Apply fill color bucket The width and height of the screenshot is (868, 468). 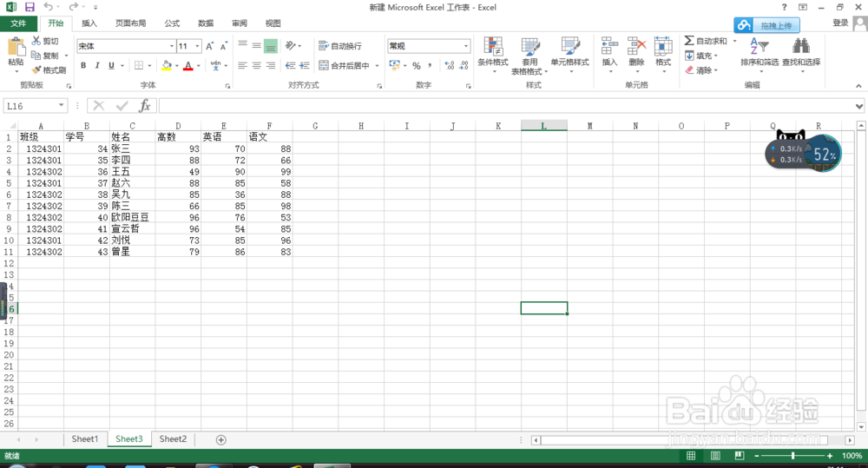click(167, 65)
